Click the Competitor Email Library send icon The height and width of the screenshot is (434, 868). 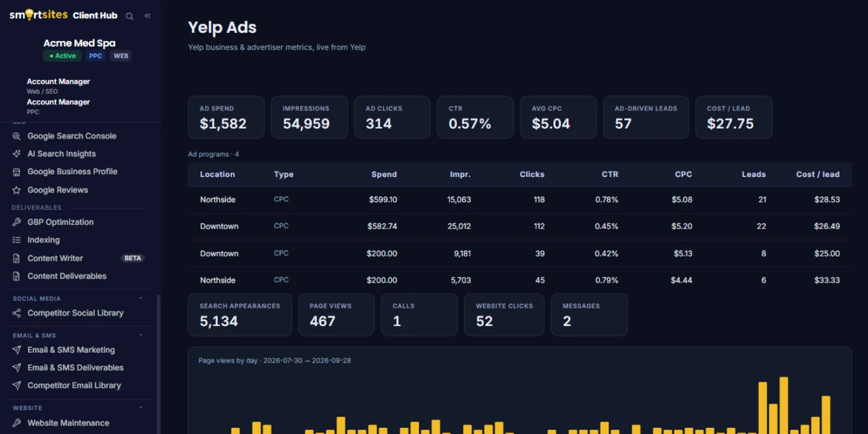(x=16, y=385)
